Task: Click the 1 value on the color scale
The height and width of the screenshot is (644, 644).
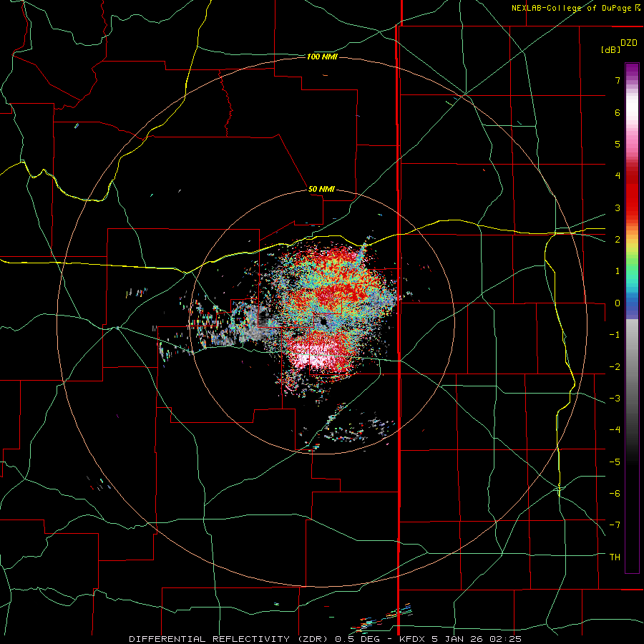Action: tap(618, 271)
